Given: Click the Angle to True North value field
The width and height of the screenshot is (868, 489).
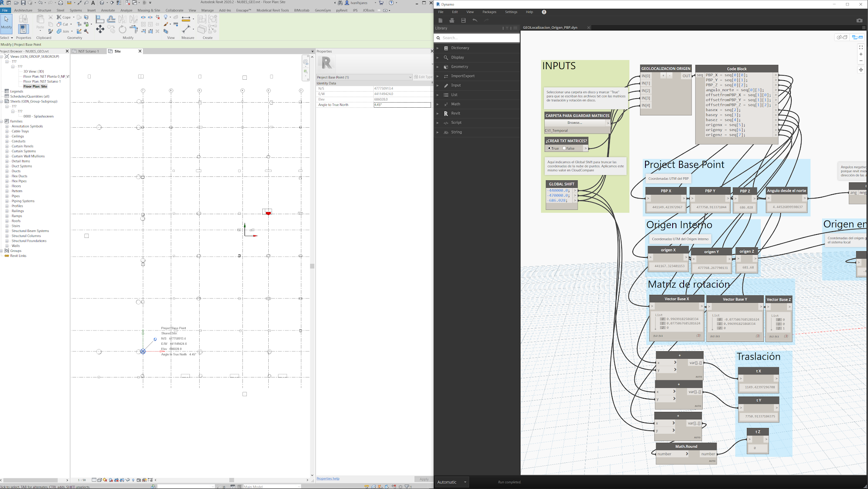Looking at the screenshot, I should point(402,105).
